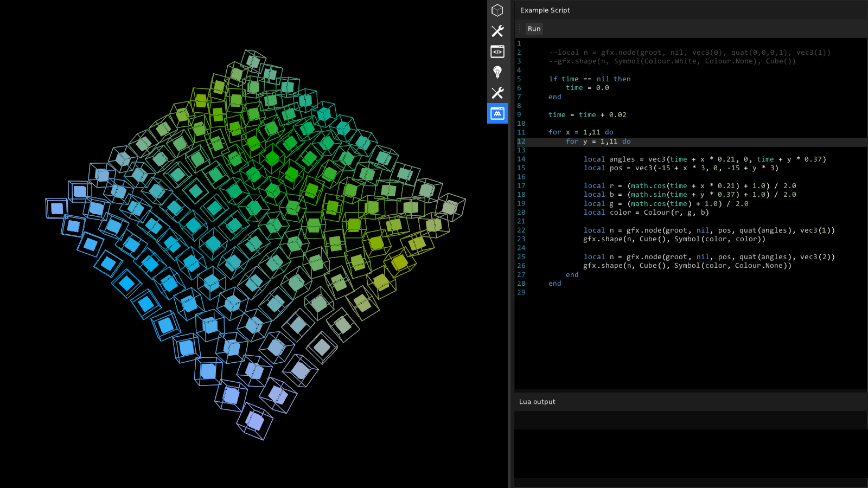Click inside the empty Lua output field
Viewport: 868px width, 488px height.
click(x=689, y=420)
